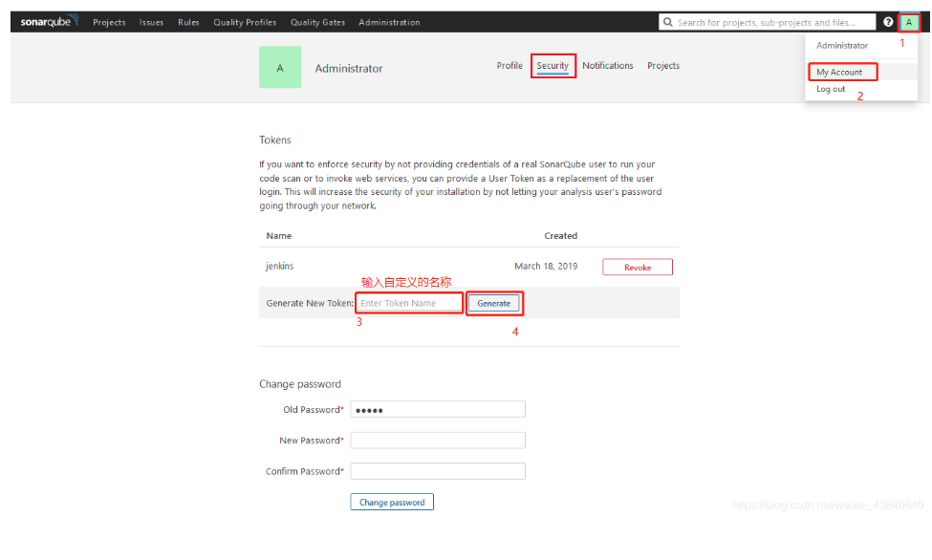Focus the Old Password field
This screenshot has width=932, height=560.
tap(438, 410)
